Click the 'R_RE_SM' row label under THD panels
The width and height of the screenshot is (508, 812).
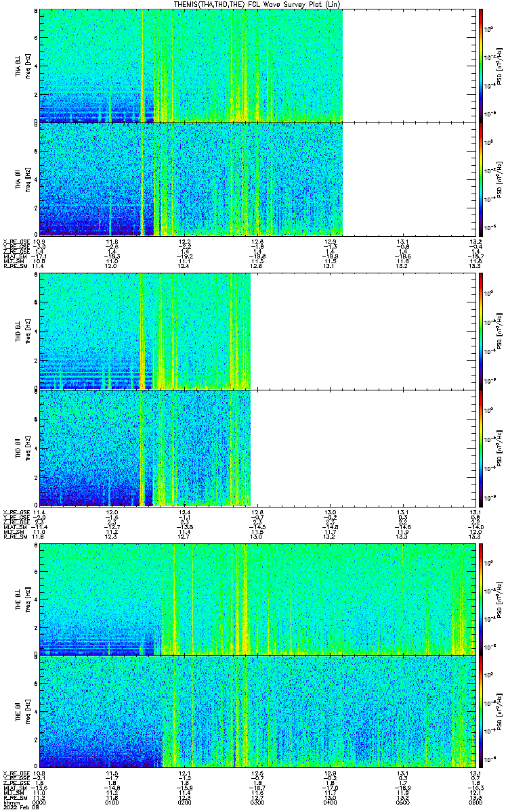pyautogui.click(x=15, y=536)
